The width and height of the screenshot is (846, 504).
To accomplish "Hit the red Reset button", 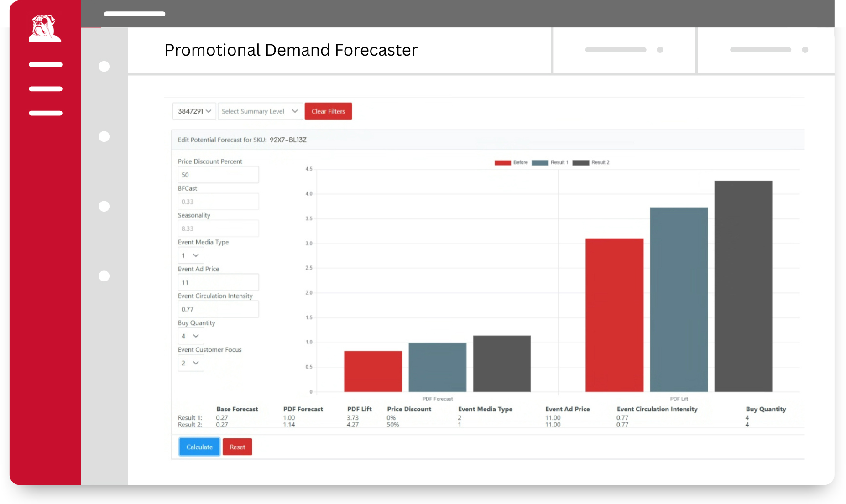I will 237,447.
